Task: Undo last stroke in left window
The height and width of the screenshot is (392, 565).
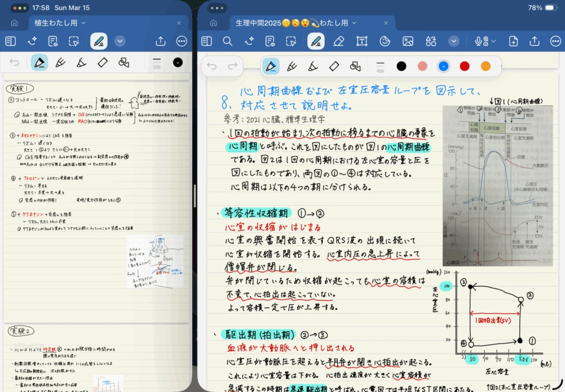Action: coord(14,63)
